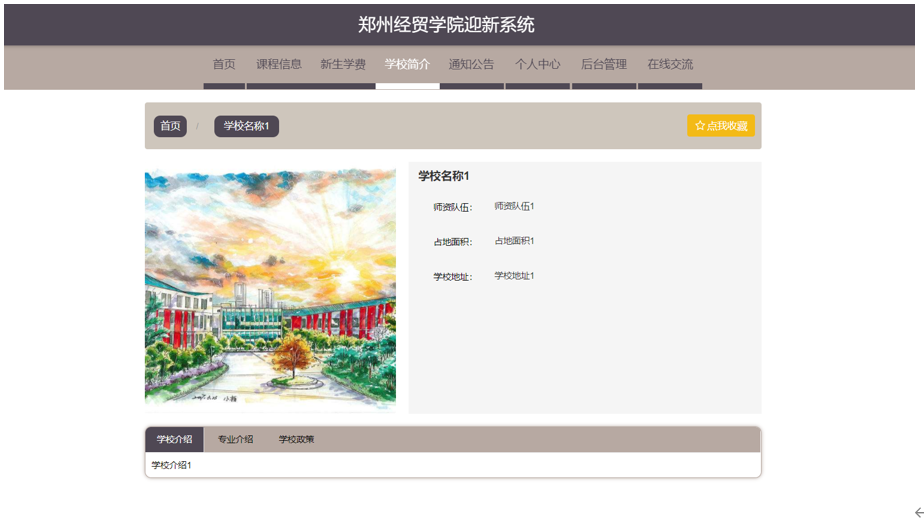The image size is (924, 522).
Task: Click the 师资队伍: label
Action: point(453,207)
